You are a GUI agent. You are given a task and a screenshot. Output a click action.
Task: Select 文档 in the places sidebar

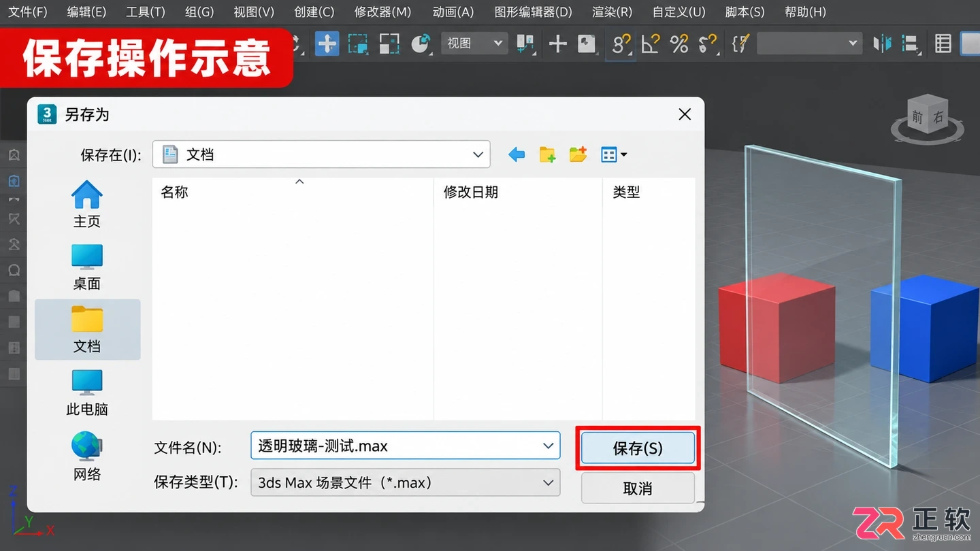tap(87, 330)
